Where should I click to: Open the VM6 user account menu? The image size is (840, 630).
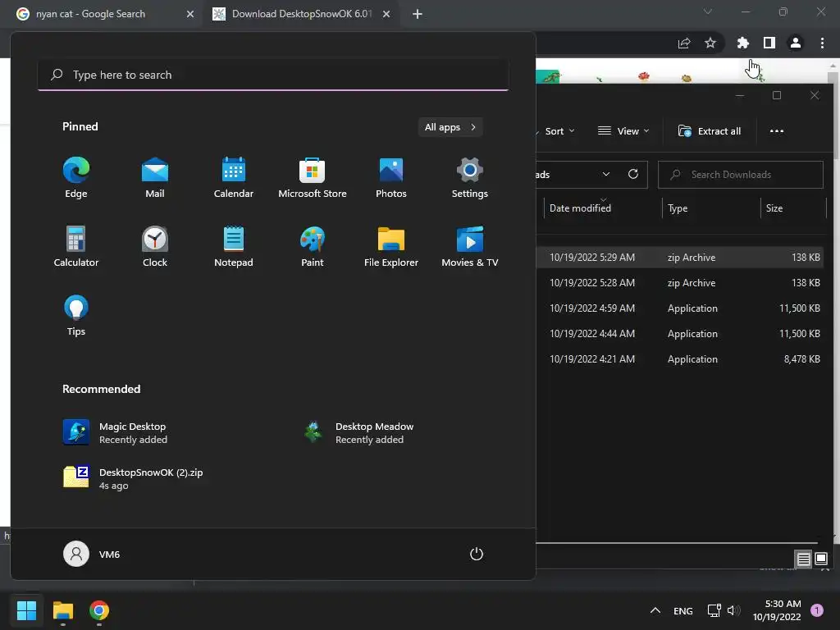[x=92, y=554]
